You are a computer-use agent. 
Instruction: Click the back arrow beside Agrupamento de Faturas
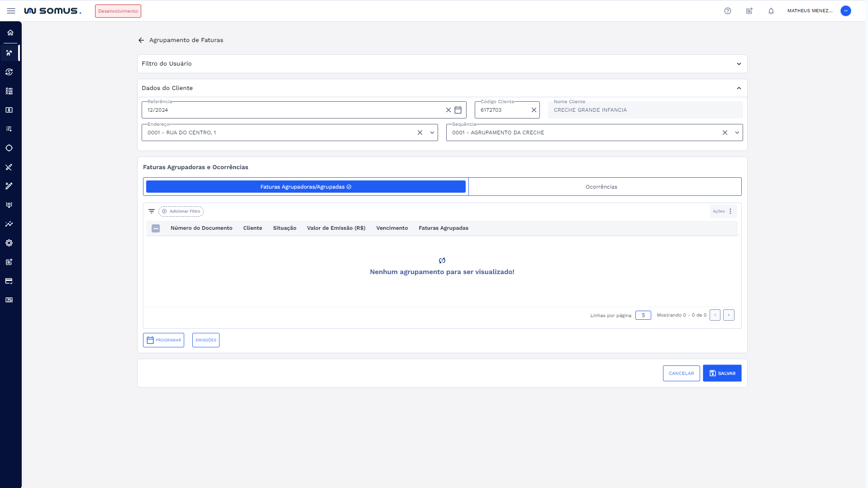(x=141, y=40)
